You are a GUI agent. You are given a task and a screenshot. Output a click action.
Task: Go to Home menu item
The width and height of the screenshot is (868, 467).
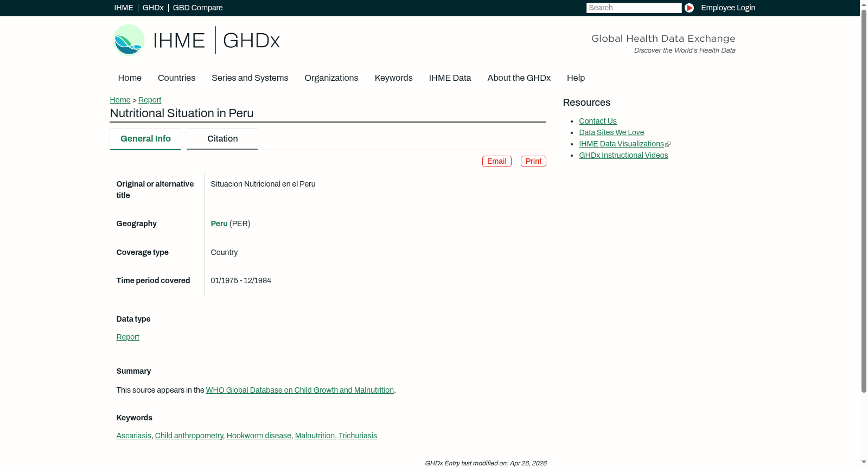[130, 78]
